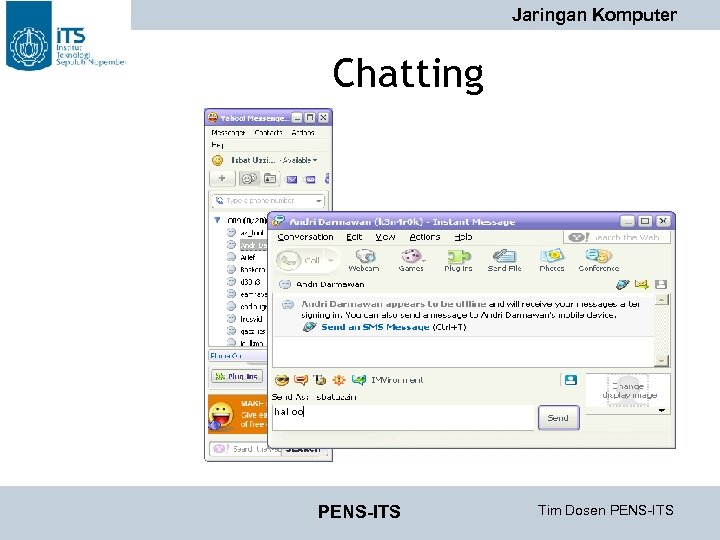Image resolution: width=720 pixels, height=540 pixels.
Task: Select contact d3D i3 in buddy list
Action: 248,282
